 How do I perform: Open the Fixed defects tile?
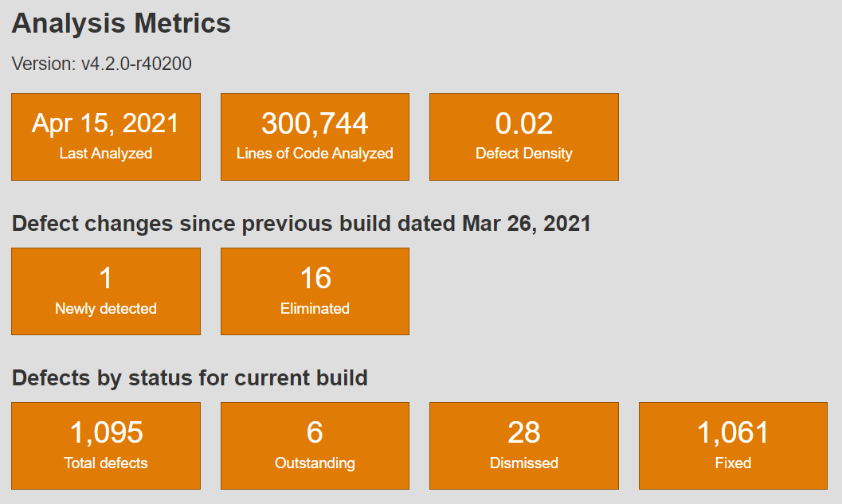tap(733, 445)
